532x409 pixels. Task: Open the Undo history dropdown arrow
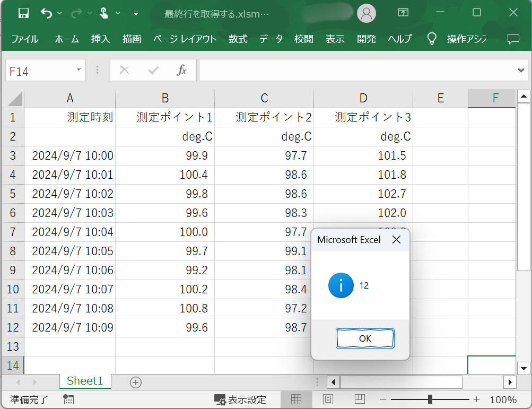coord(60,13)
